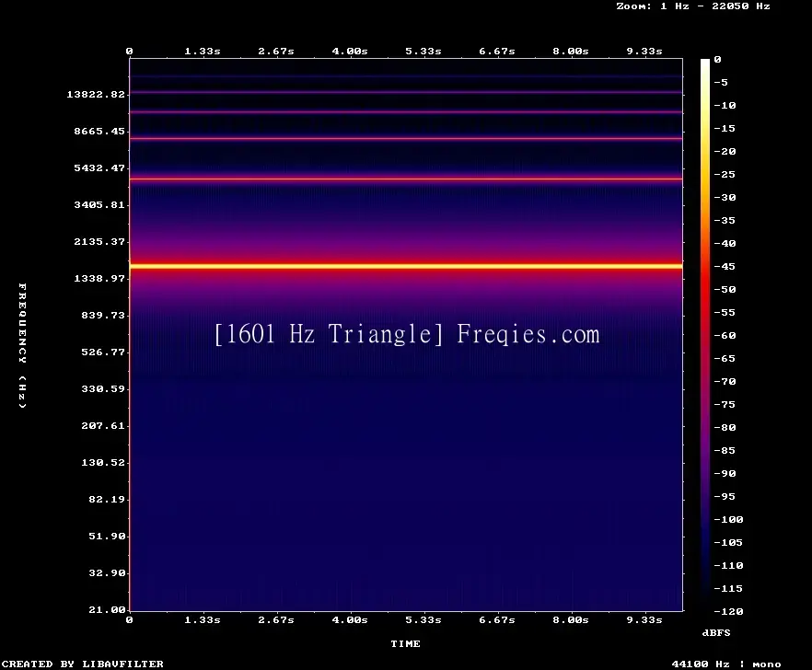Click the orange harmonic line below 5432.47 Hz
812x670 pixels.
(406, 179)
